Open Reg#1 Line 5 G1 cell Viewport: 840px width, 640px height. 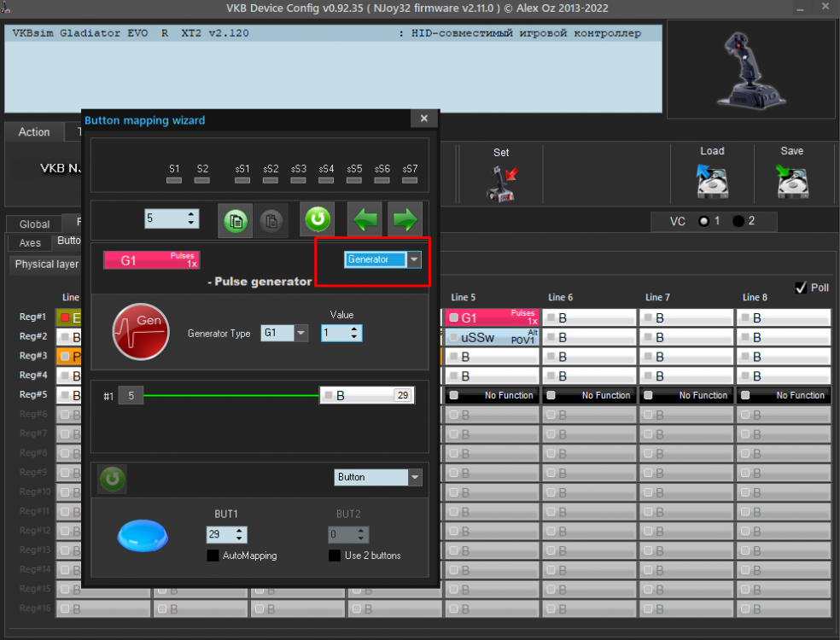click(492, 317)
